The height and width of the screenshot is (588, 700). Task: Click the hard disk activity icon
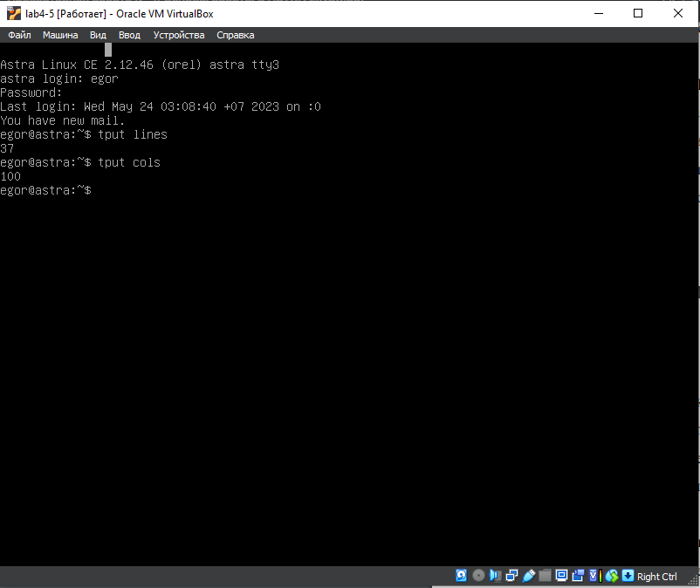461,576
